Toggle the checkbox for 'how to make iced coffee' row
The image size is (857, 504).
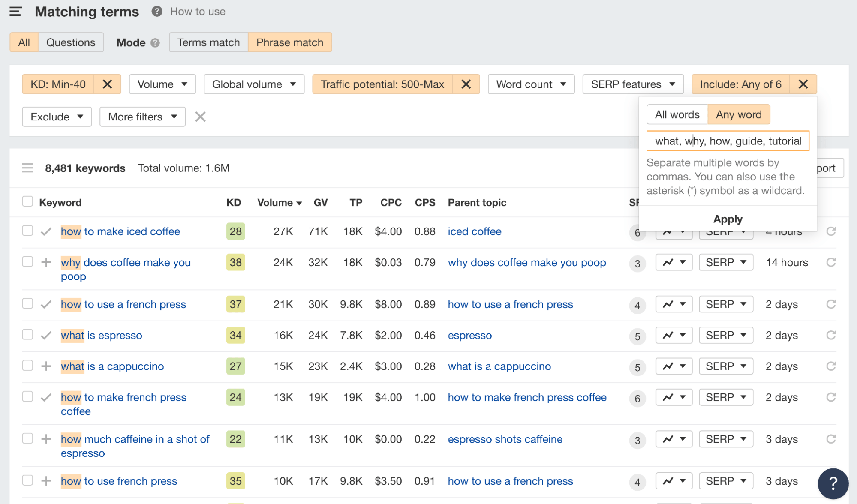(x=27, y=231)
